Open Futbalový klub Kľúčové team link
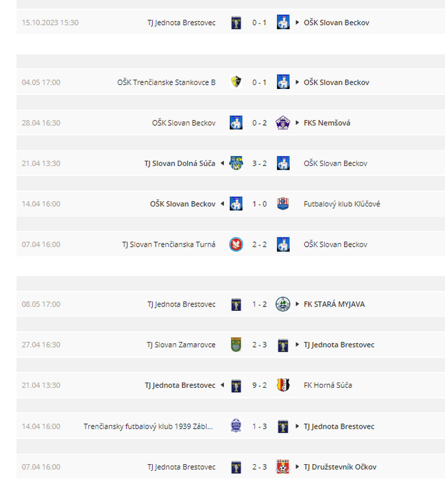Viewport: 445px width, 504px height. click(342, 204)
